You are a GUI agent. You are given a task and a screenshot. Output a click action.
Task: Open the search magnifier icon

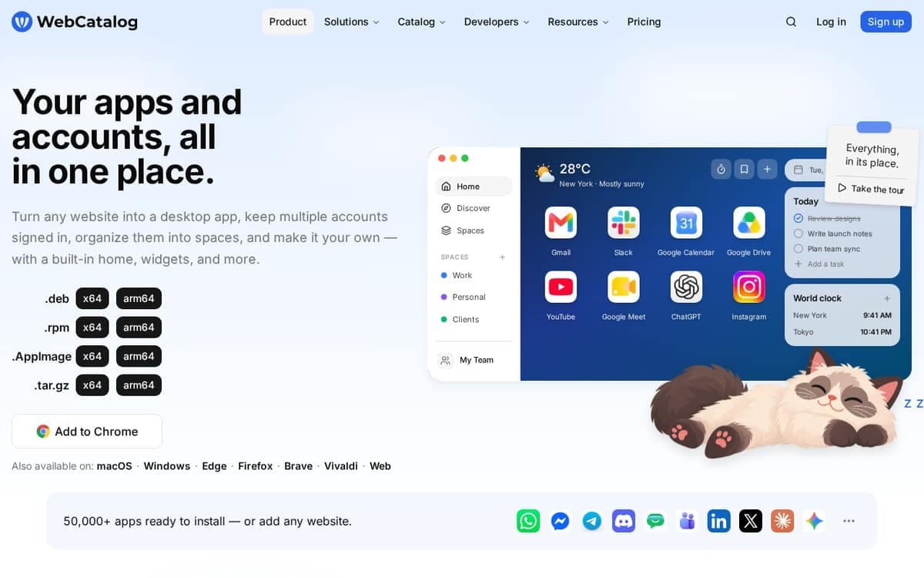pyautogui.click(x=791, y=22)
